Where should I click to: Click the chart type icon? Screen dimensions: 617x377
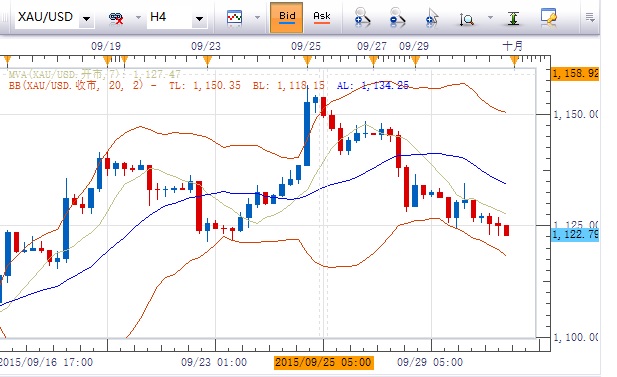click(x=234, y=18)
